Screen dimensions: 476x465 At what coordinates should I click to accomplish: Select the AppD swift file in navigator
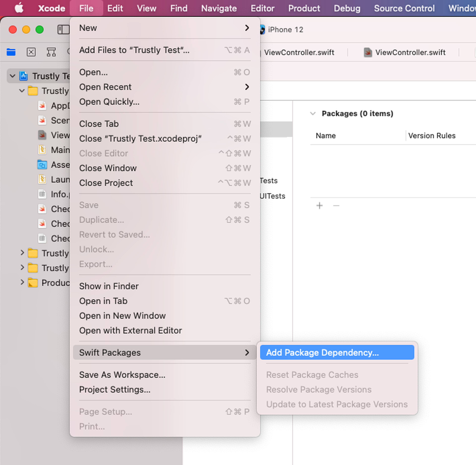pos(54,105)
